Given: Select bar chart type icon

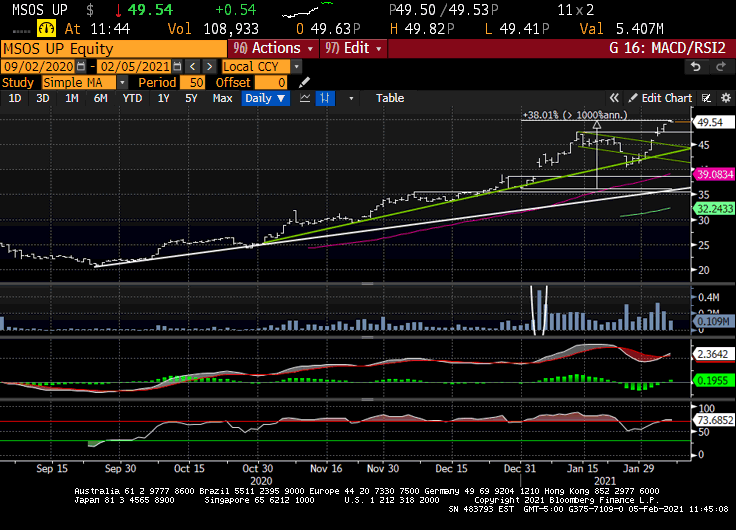Looking at the screenshot, I should click(x=325, y=98).
